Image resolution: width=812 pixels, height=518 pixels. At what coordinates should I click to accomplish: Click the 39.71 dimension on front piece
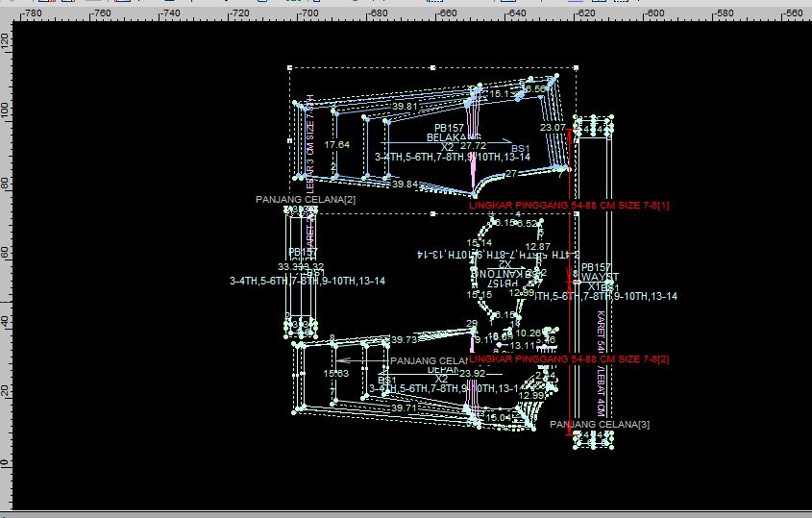click(x=405, y=408)
